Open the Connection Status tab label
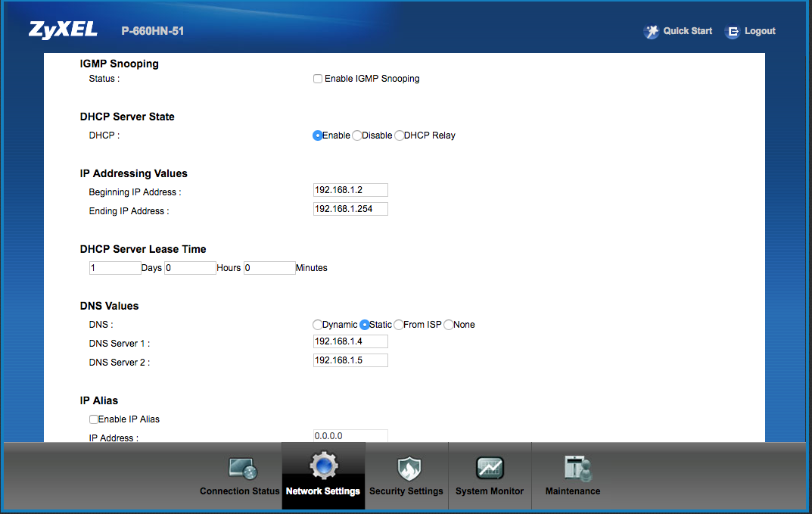 click(240, 491)
